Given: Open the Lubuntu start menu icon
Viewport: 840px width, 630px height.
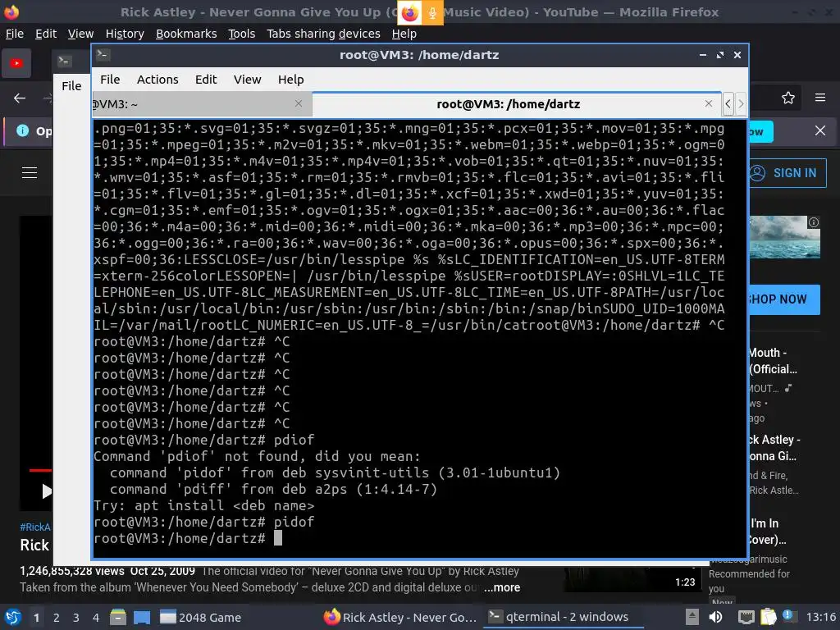Looking at the screenshot, I should [x=12, y=617].
